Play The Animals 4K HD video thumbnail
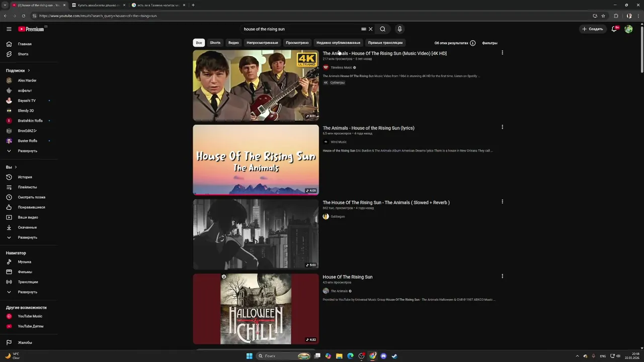The image size is (644, 362). coord(256,85)
